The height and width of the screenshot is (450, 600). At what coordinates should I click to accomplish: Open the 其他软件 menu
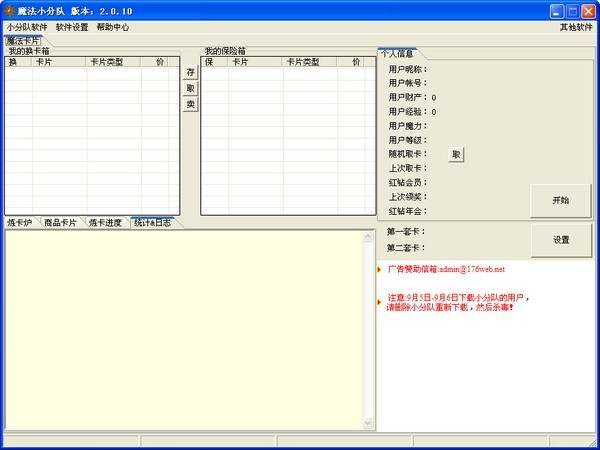tap(576, 27)
